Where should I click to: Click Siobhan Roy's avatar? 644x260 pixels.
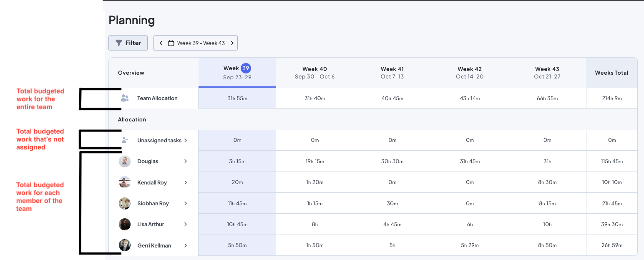point(125,203)
